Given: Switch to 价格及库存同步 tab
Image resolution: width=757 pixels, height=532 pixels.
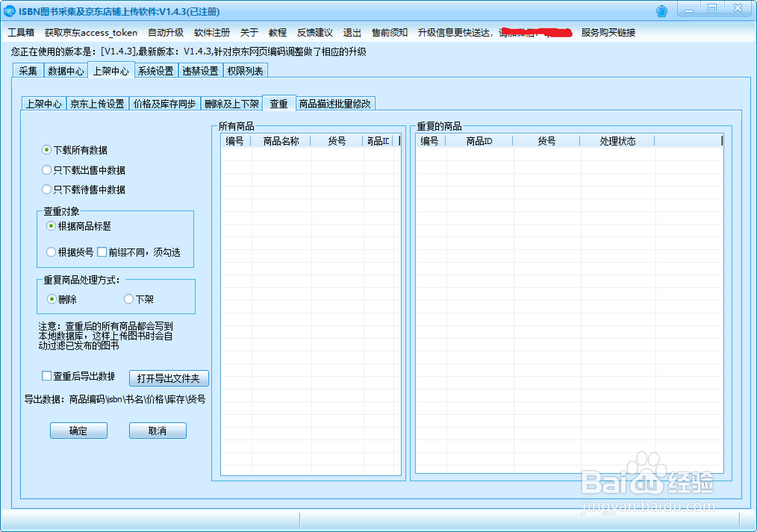Looking at the screenshot, I should point(165,104).
